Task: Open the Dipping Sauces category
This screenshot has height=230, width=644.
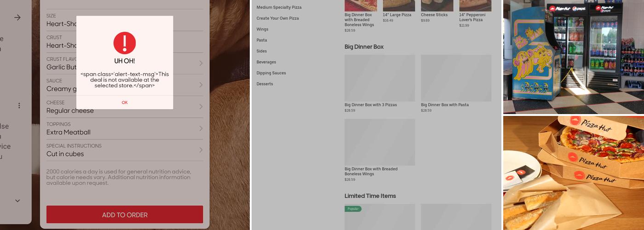Action: tap(271, 73)
